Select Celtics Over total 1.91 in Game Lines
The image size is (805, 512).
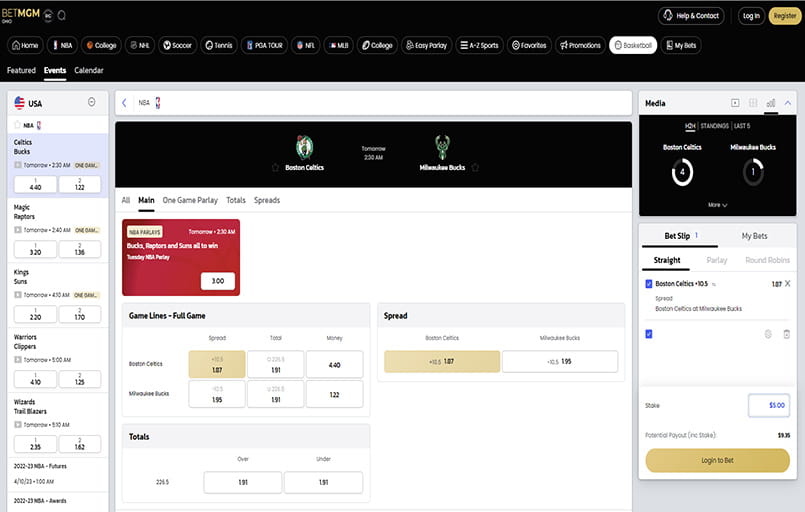coord(276,364)
